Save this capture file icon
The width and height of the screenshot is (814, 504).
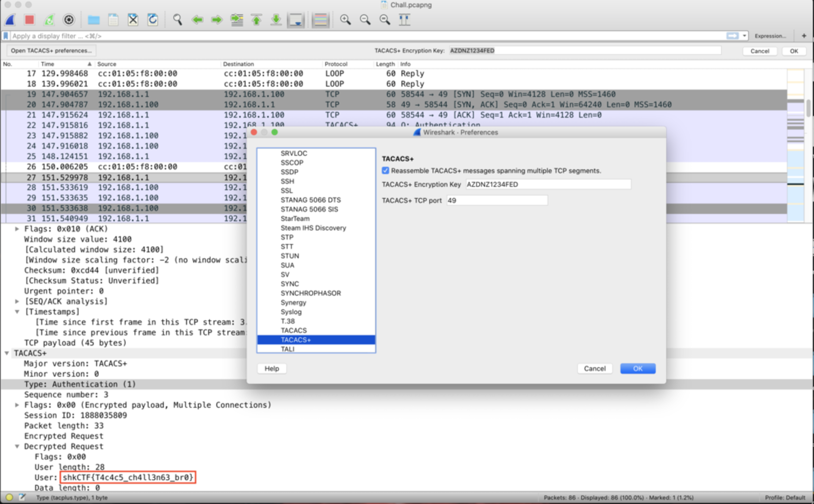tap(113, 20)
